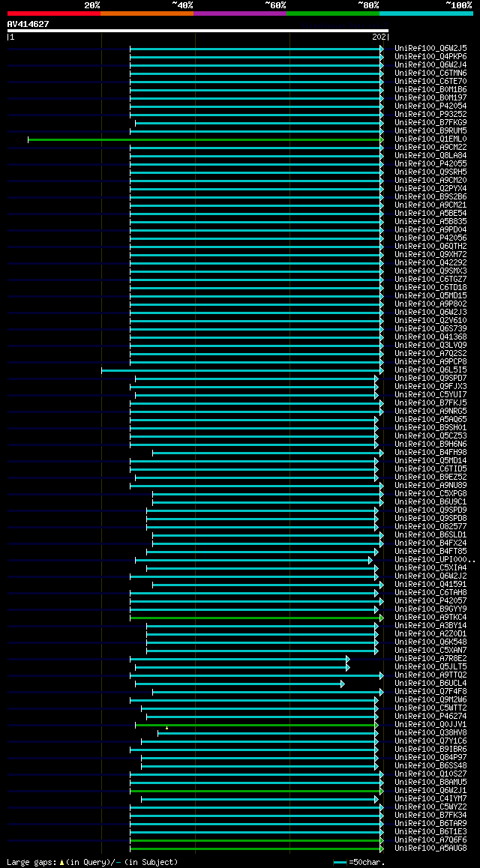480x868 pixels.
Task: Click the UniRef100_Q5MD15 label
Action: (430, 296)
